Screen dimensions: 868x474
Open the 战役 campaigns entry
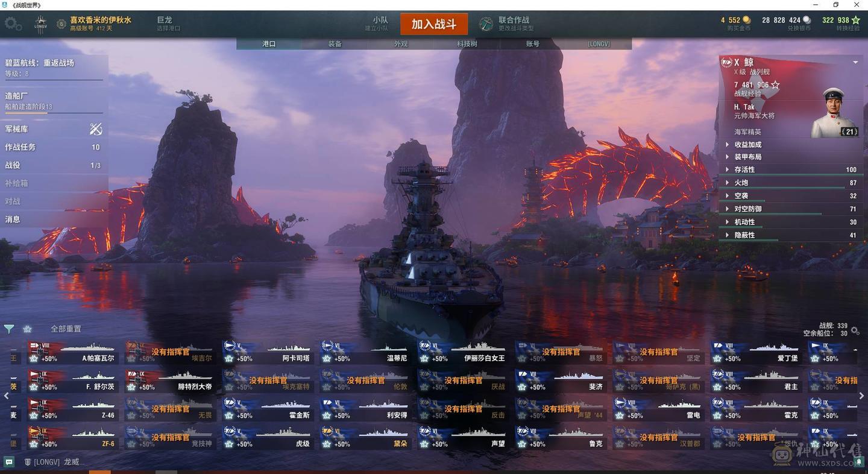click(54, 165)
